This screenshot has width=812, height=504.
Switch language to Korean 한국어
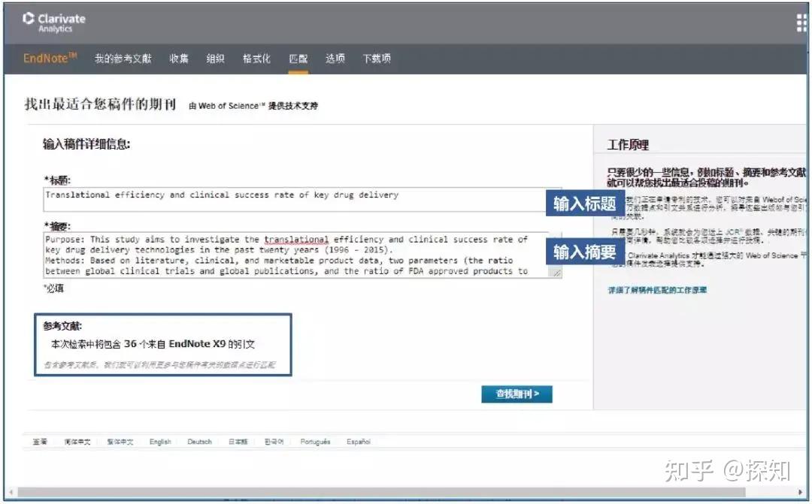(274, 442)
